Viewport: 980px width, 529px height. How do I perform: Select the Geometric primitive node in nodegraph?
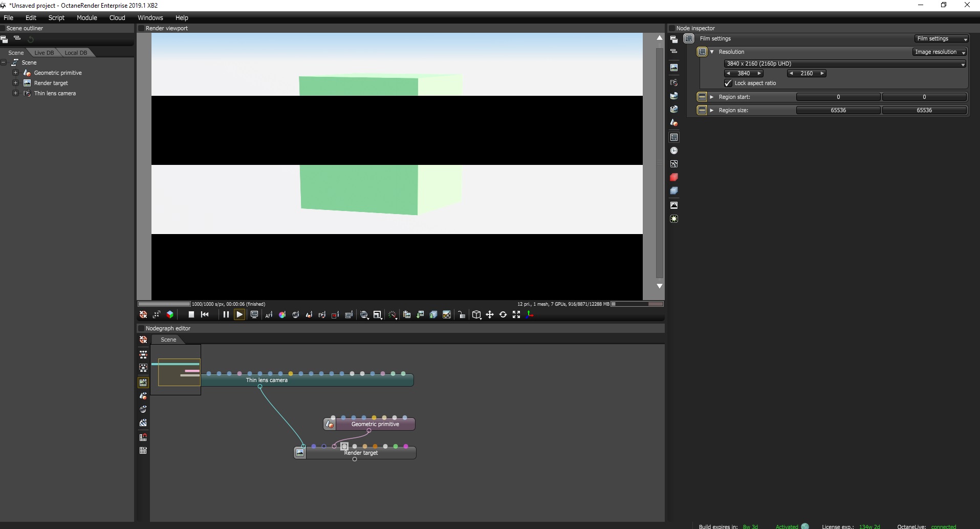click(x=369, y=424)
